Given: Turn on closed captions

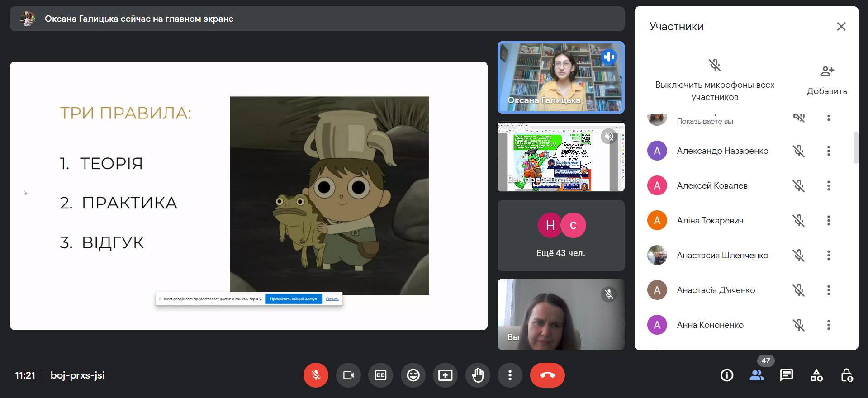Looking at the screenshot, I should (x=381, y=375).
